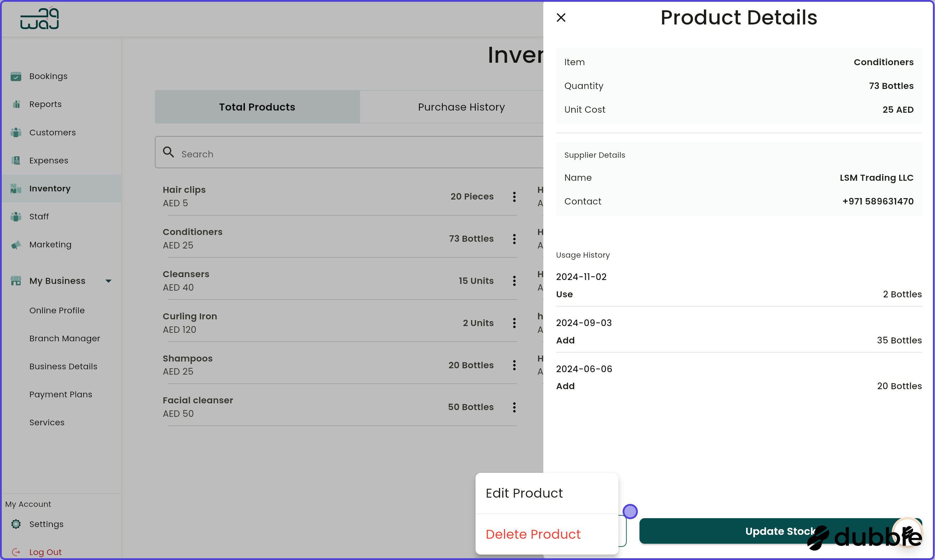Select Delete Product option
935x560 pixels.
tap(533, 534)
